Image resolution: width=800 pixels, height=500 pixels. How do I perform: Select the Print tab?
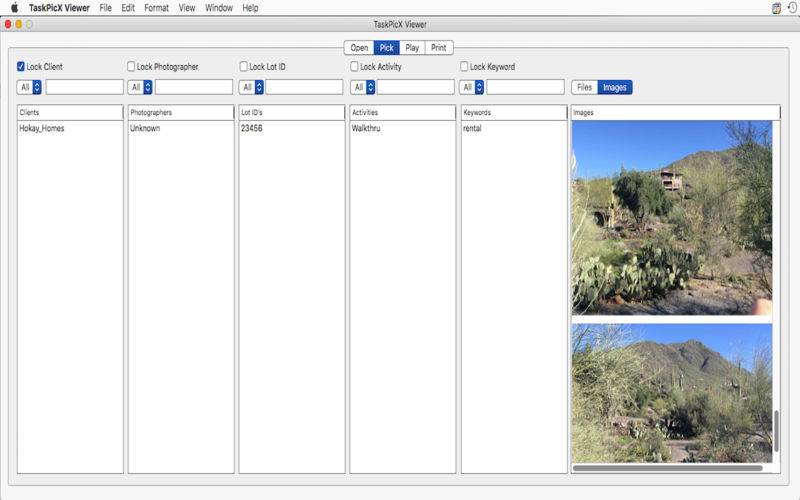pos(438,47)
